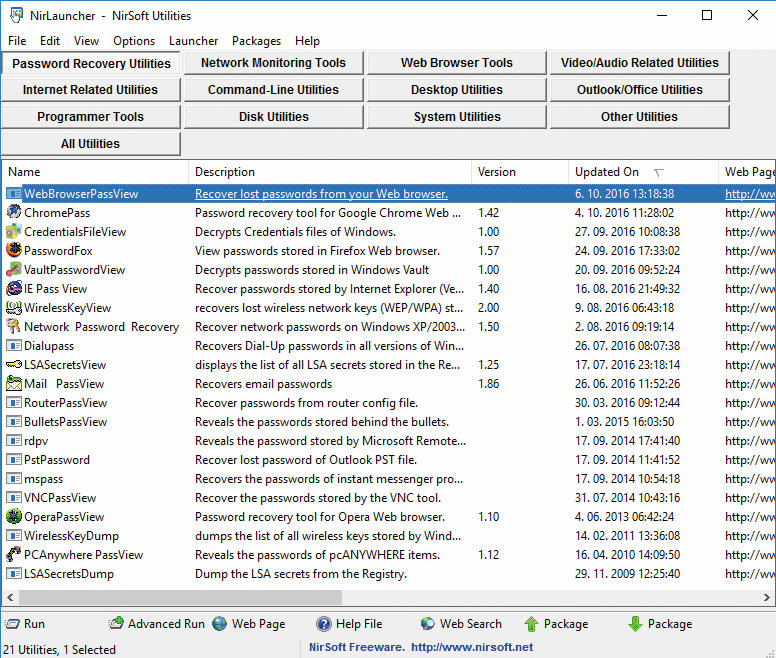The height and width of the screenshot is (658, 776).
Task: Select the Password Recovery Utilities category
Action: pos(91,63)
